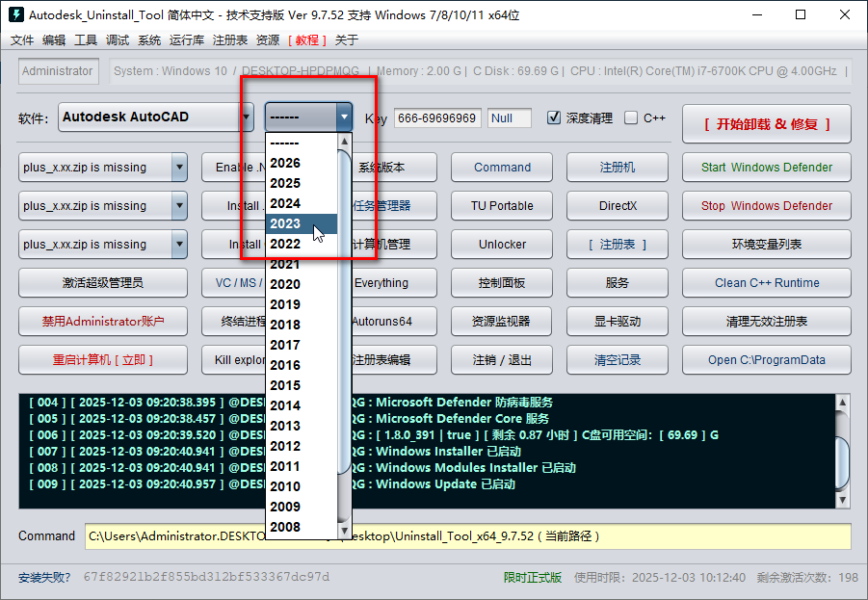
Task: Click 显卡驱动 button
Action: click(618, 321)
